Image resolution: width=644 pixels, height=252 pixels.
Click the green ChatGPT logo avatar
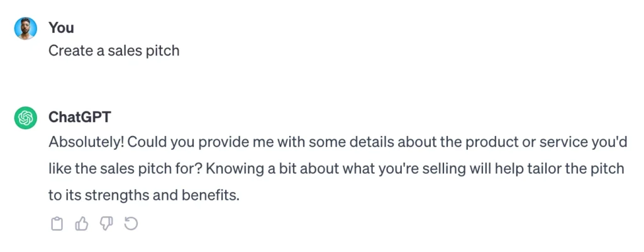coord(26,118)
